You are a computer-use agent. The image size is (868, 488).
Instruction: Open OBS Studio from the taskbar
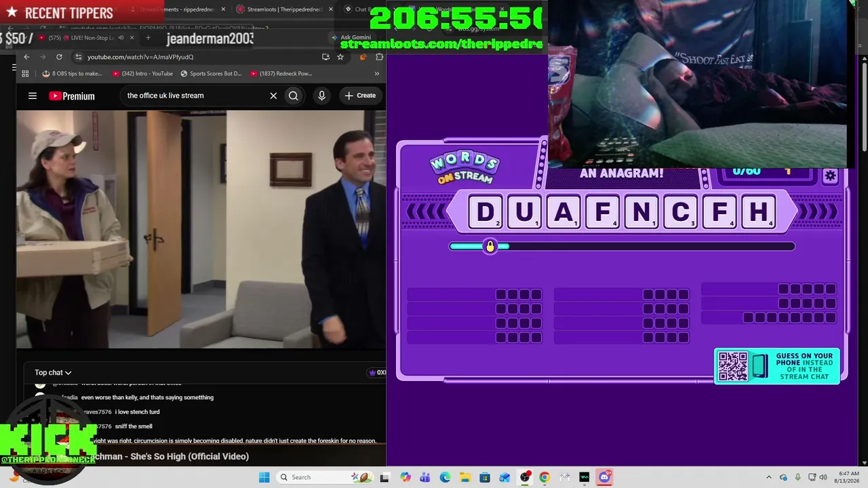[525, 477]
